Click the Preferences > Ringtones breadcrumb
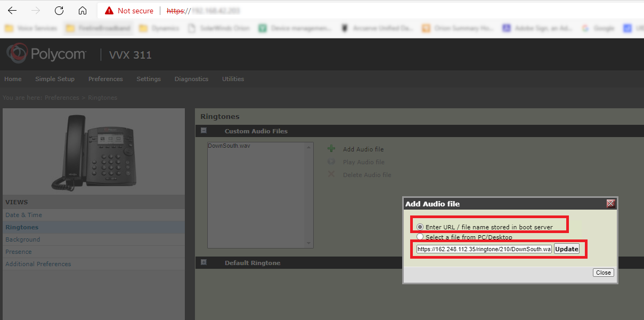644x320 pixels. [x=81, y=98]
